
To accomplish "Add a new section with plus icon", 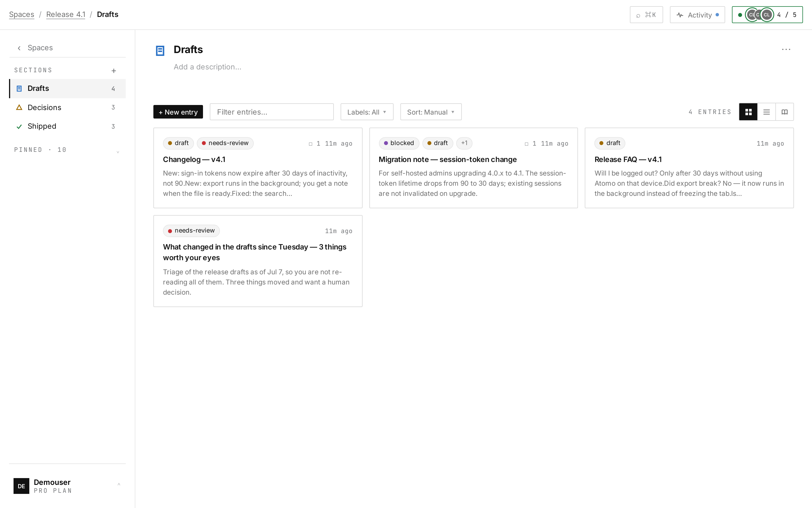I will click(x=114, y=71).
